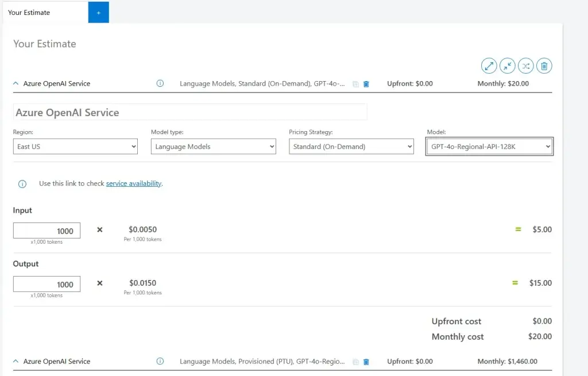The width and height of the screenshot is (588, 376).
Task: Clone the Standard (On-Demand) service row
Action: [355, 84]
